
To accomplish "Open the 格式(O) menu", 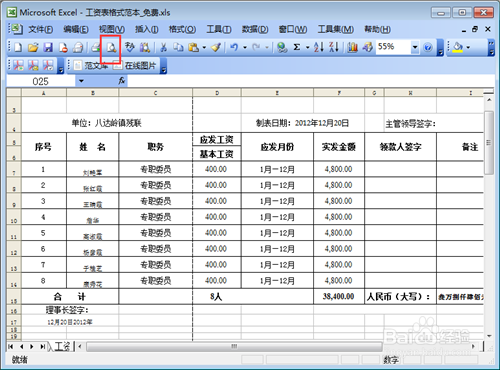I will click(182, 30).
